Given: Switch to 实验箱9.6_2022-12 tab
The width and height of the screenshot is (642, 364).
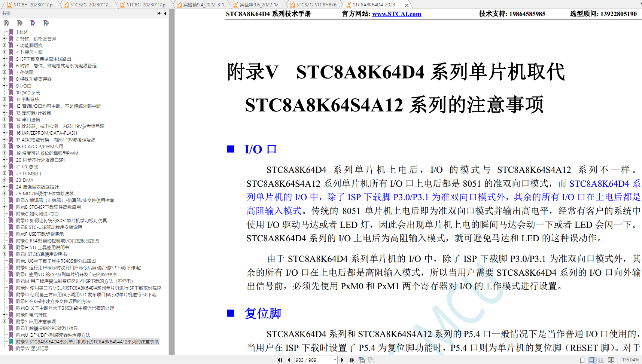Looking at the screenshot, I should [x=258, y=5].
